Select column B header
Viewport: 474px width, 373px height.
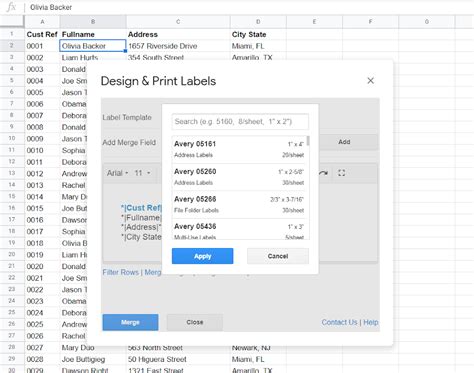coord(93,22)
